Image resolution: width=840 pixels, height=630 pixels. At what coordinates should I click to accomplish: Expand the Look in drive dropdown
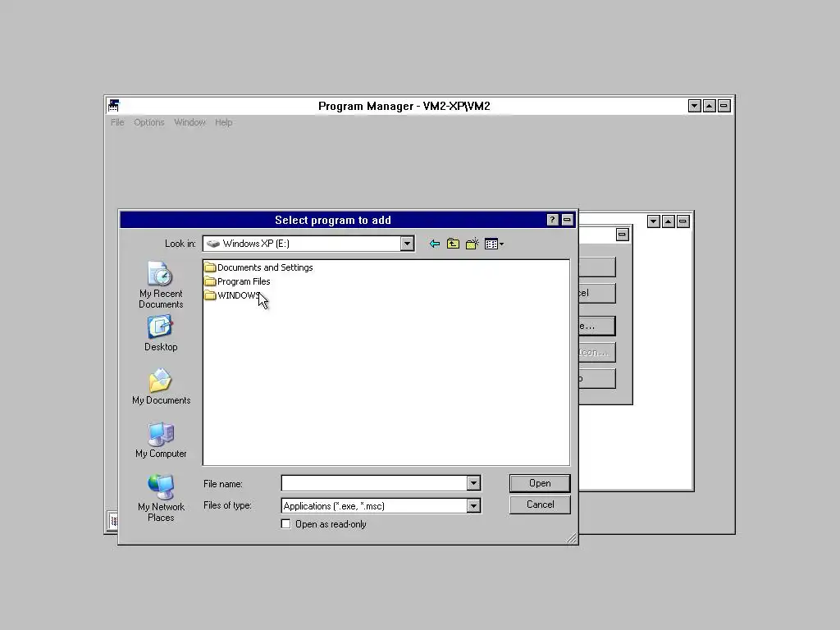click(407, 244)
